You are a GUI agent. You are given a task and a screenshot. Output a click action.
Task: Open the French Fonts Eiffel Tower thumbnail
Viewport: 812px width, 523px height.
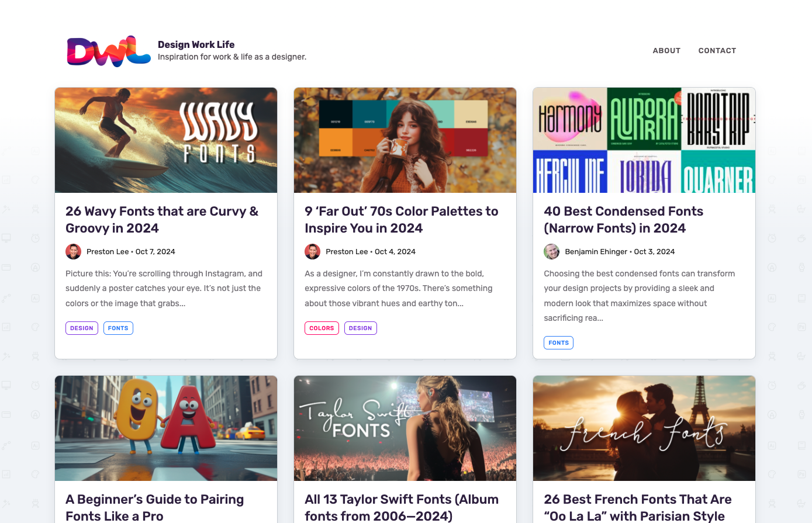[x=644, y=428]
